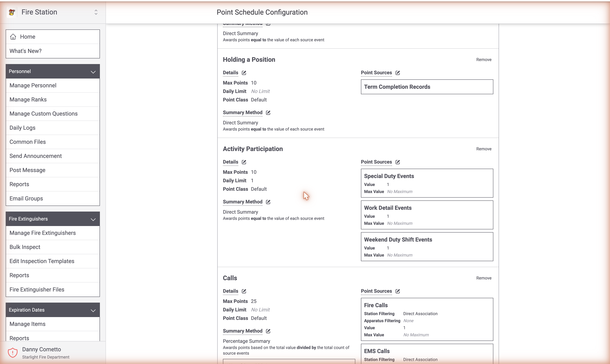Collapse the Expiration Dates section
This screenshot has height=364, width=610.
click(x=53, y=310)
